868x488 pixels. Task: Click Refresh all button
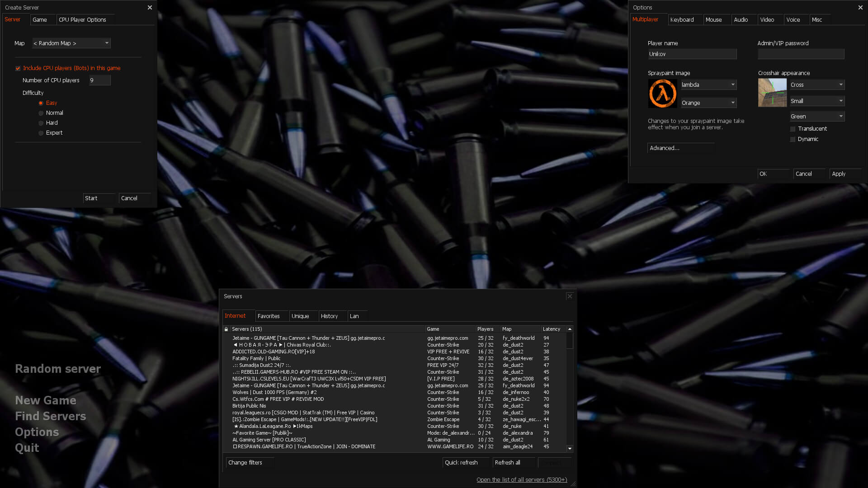(x=514, y=462)
